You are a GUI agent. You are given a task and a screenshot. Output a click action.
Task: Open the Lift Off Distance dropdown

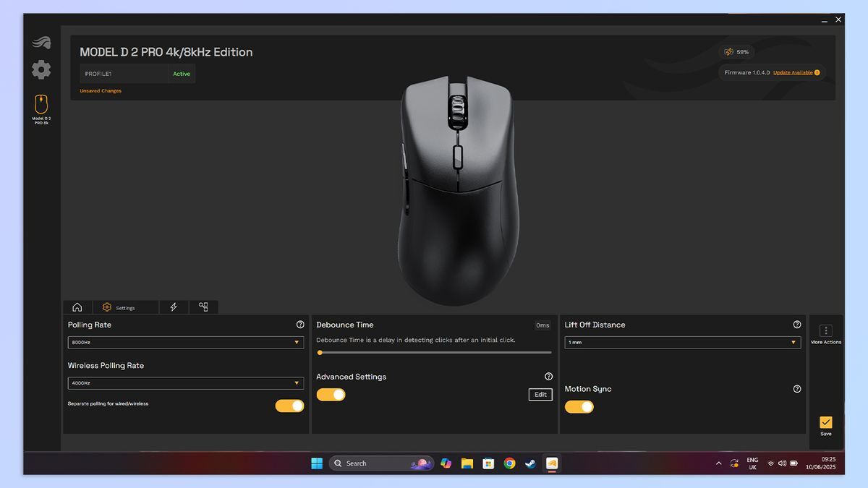pos(682,342)
